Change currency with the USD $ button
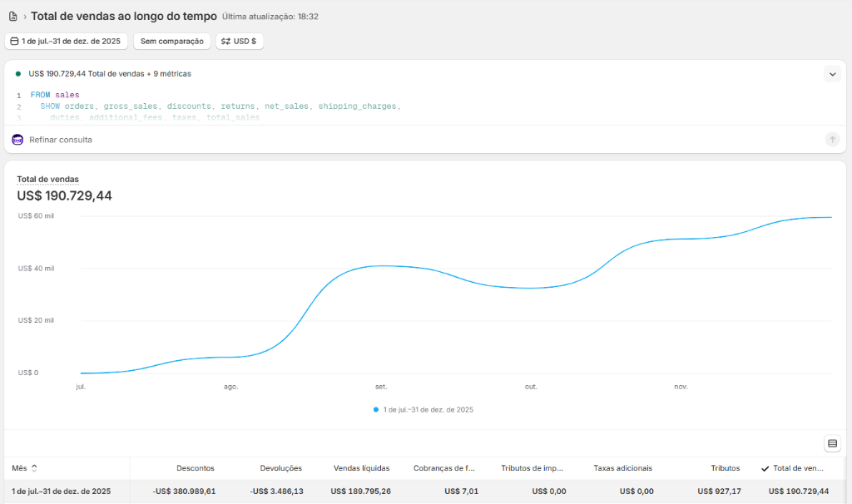This screenshot has width=852, height=504. click(x=239, y=41)
